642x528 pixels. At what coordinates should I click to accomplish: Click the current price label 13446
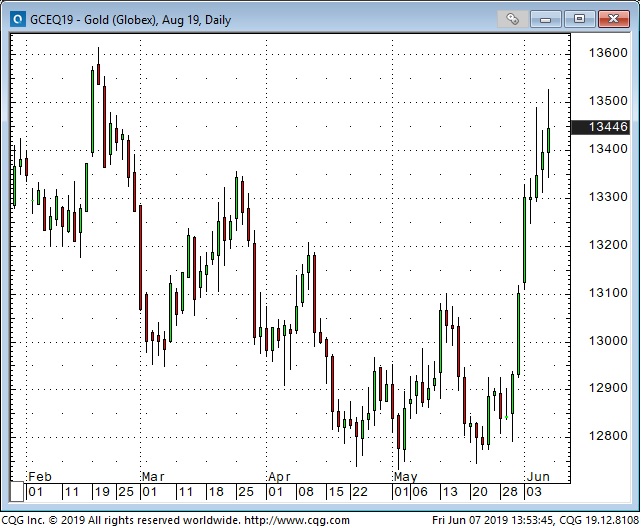click(x=600, y=127)
